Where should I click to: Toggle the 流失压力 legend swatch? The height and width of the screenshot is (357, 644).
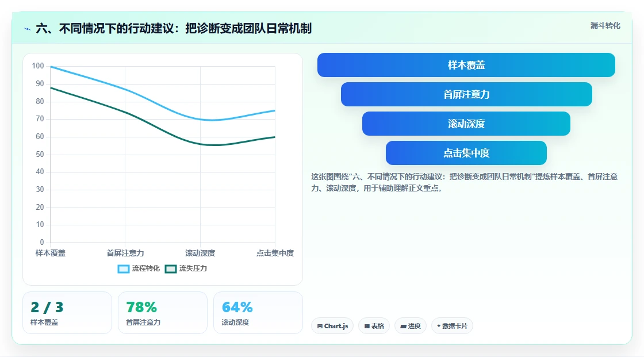pyautogui.click(x=170, y=268)
